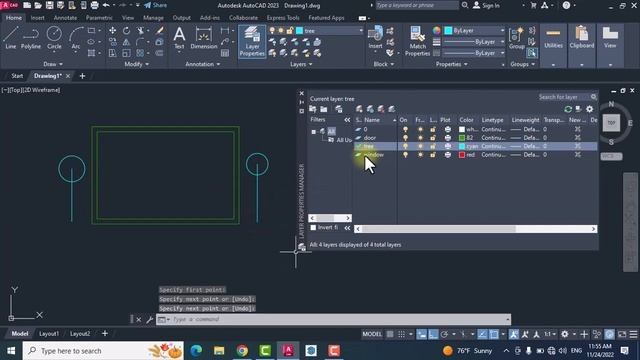Open the Layer Properties button in ribbon
640x360 pixels.
252,41
